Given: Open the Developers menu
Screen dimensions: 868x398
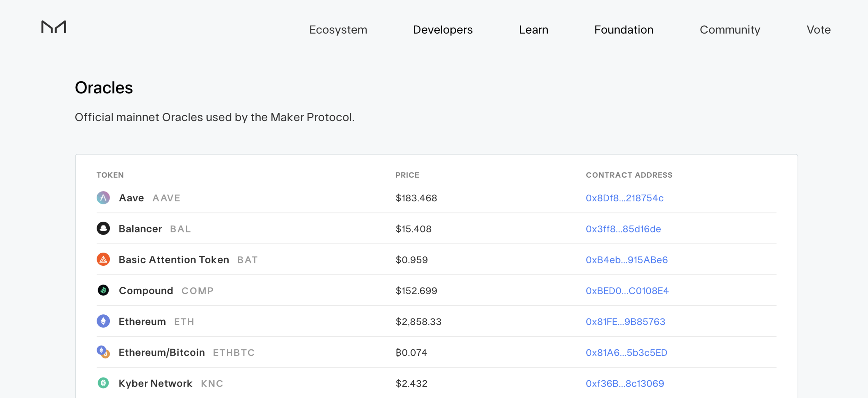Looking at the screenshot, I should click(x=443, y=30).
